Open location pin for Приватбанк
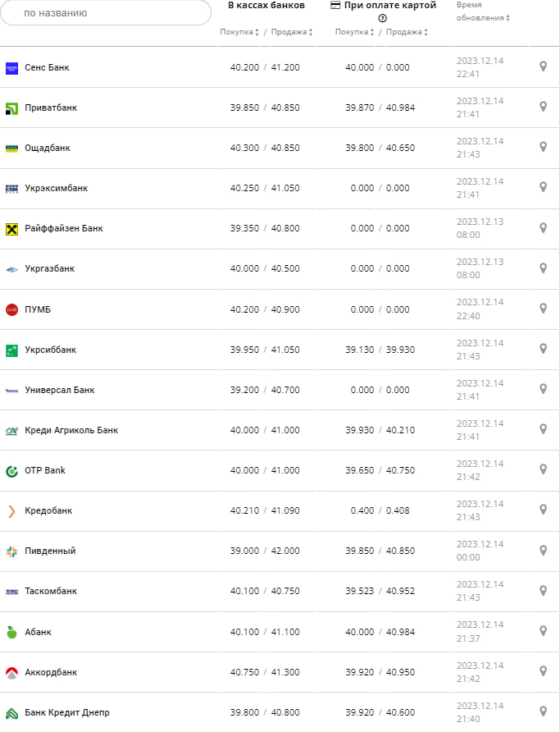The width and height of the screenshot is (560, 732). pyautogui.click(x=543, y=107)
